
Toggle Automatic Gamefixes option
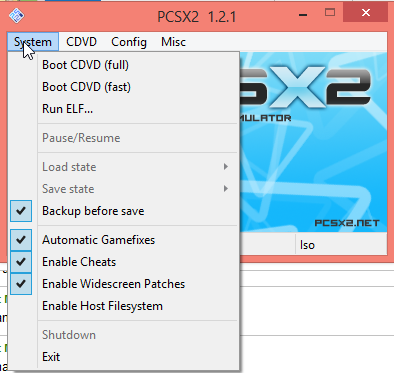click(124, 240)
